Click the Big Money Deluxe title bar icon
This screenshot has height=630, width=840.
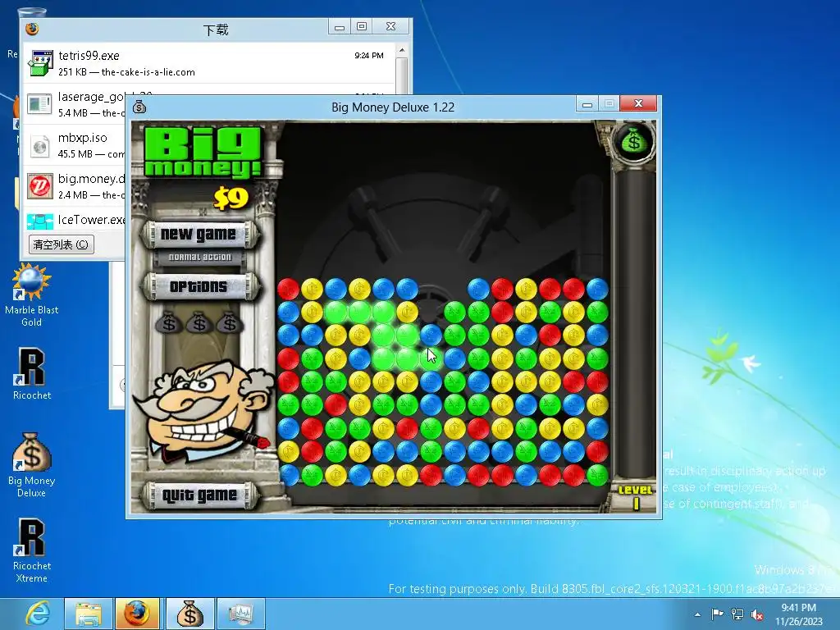click(139, 107)
